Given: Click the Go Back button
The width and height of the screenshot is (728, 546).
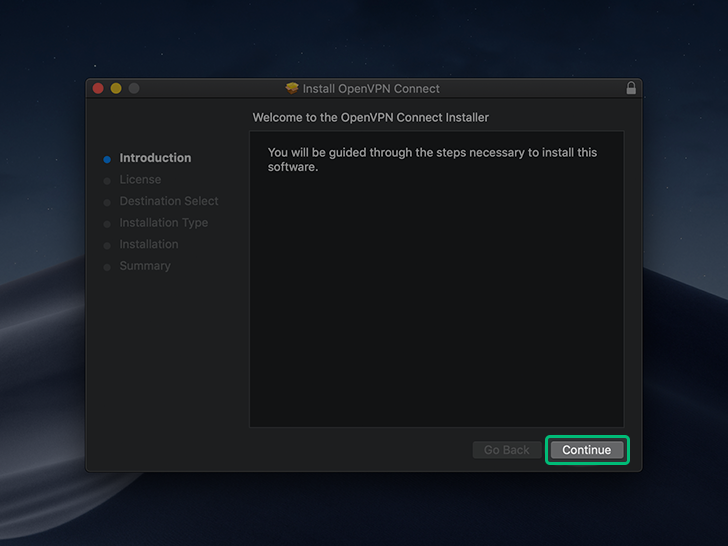Looking at the screenshot, I should (x=507, y=450).
